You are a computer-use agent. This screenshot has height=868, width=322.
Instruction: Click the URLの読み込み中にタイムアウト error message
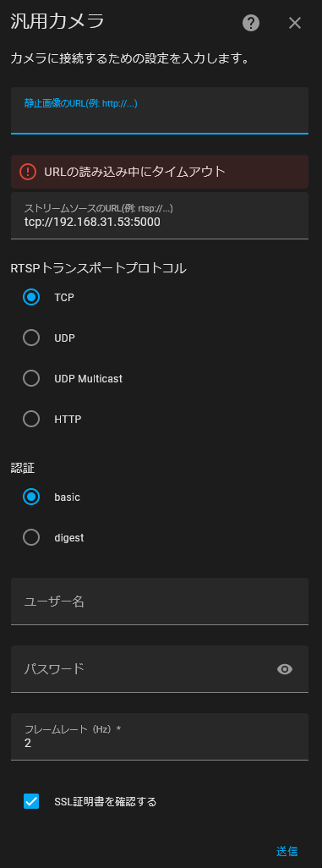pyautogui.click(x=135, y=172)
